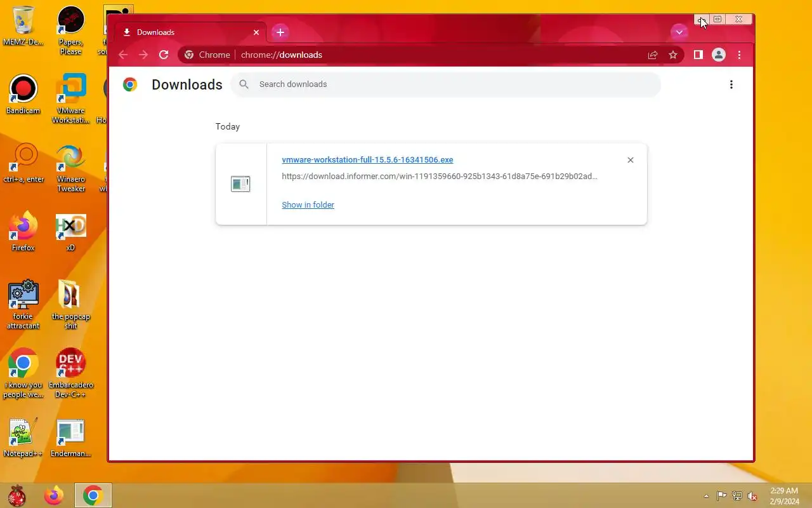
Task: Click the Action Center flag tray icon
Action: (721, 496)
